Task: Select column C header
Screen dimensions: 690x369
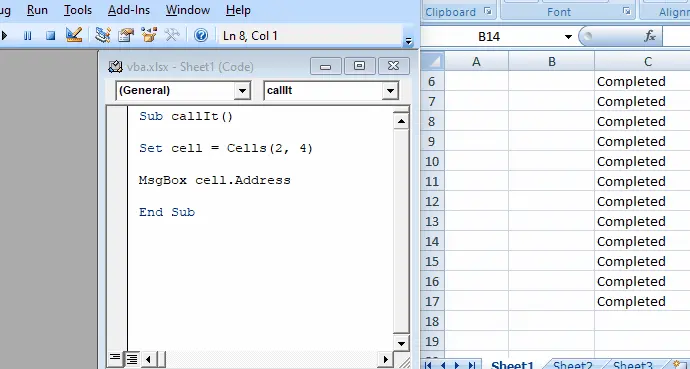Action: coord(642,61)
